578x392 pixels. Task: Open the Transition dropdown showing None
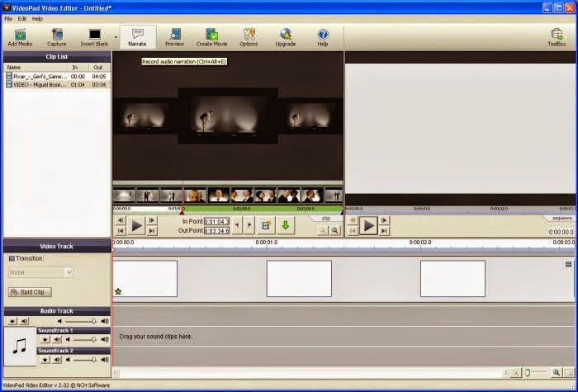point(41,272)
